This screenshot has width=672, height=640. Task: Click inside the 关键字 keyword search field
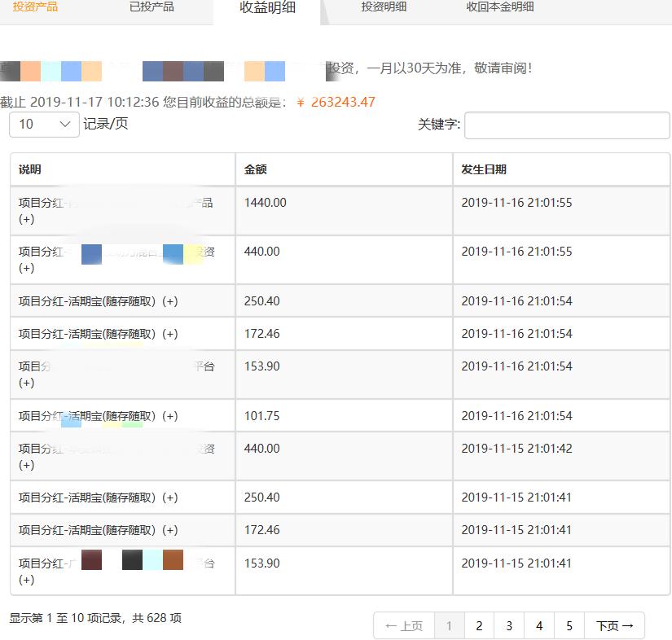coord(566,125)
